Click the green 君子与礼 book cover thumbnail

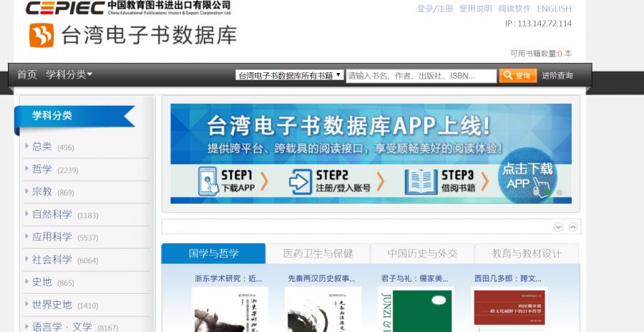coord(416,309)
